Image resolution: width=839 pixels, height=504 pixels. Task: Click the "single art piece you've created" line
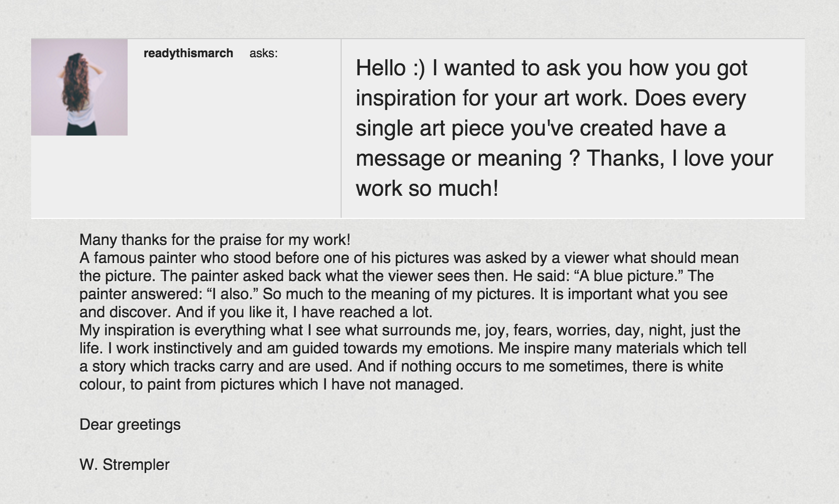[x=541, y=128]
